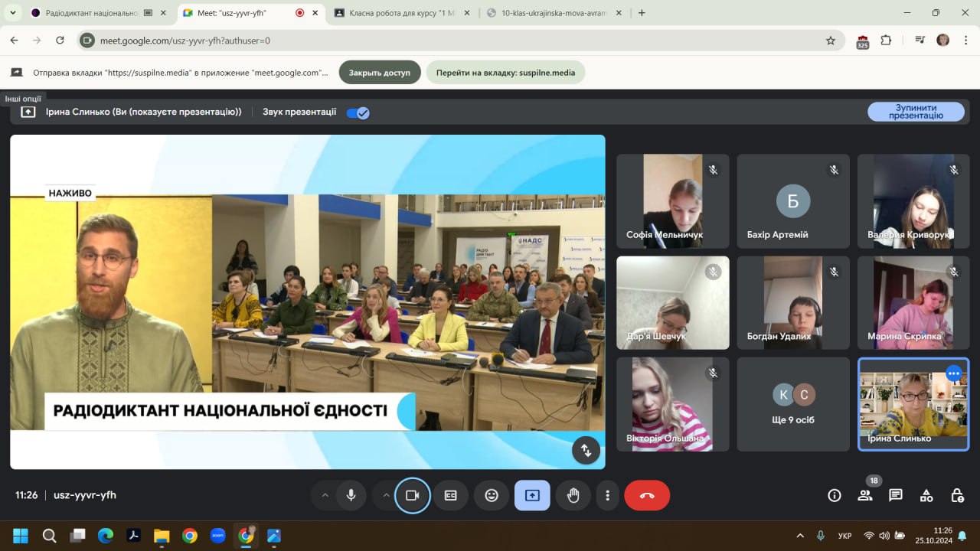The width and height of the screenshot is (980, 551).
Task: Open the activities shapes icon
Action: click(x=926, y=495)
